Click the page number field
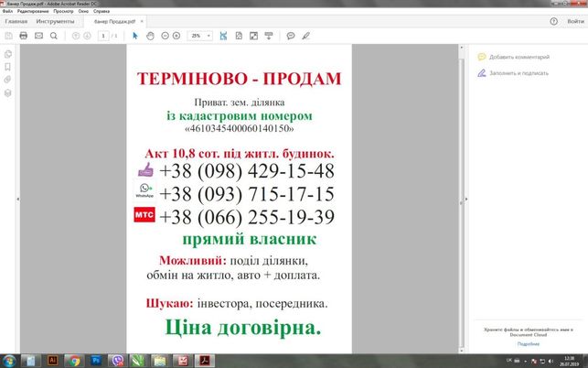 tap(103, 36)
